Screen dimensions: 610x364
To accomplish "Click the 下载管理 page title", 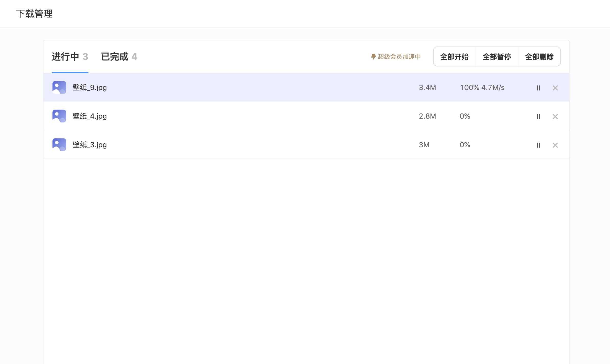I will point(34,14).
